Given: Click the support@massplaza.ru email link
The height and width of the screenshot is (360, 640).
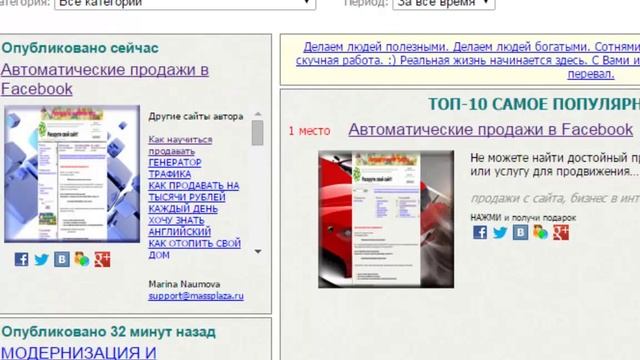Looking at the screenshot, I should [x=196, y=296].
